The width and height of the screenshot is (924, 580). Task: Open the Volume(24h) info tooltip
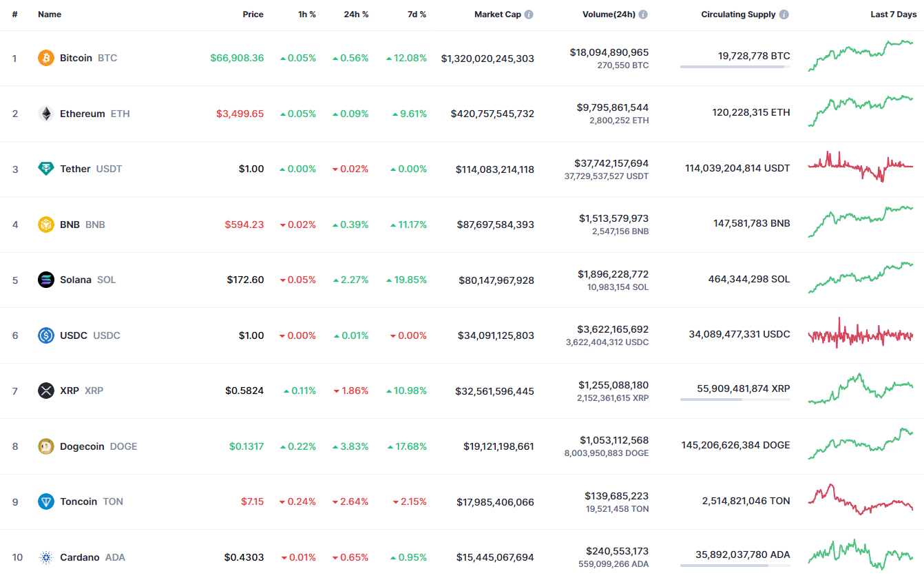(643, 14)
